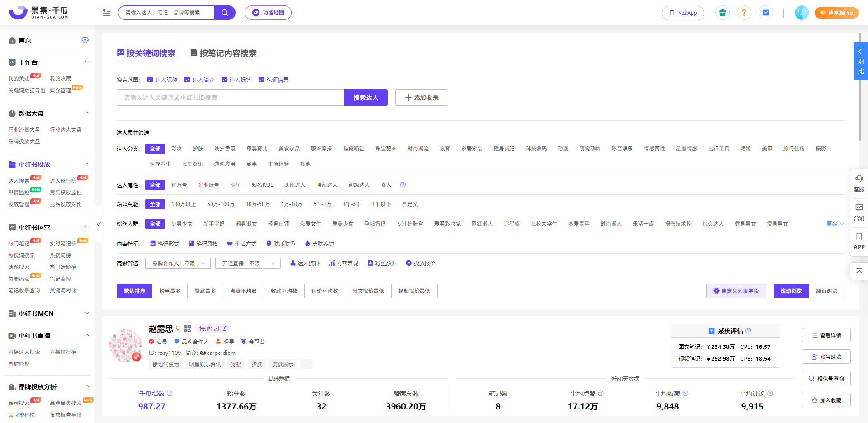
Task: Open 笔记形式 content feature filter
Action: tap(165, 244)
